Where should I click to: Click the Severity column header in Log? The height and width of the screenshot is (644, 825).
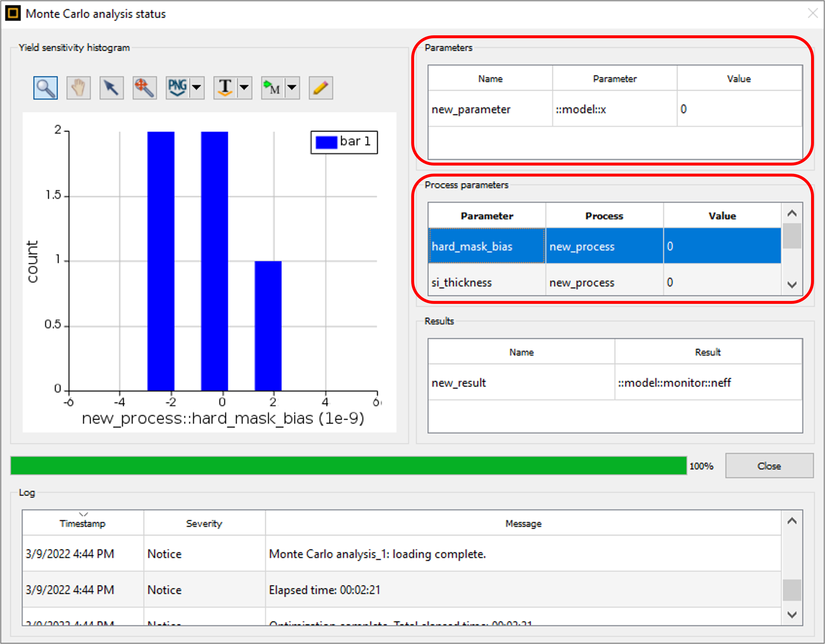[204, 523]
